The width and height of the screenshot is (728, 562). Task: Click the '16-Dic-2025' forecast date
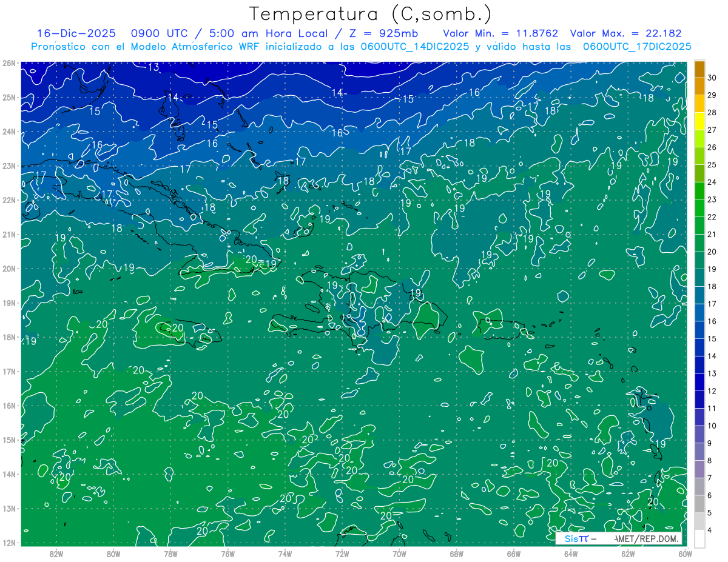pyautogui.click(x=76, y=33)
